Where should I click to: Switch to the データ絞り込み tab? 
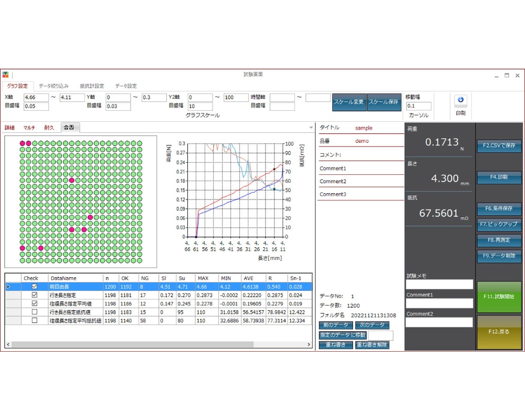54,86
